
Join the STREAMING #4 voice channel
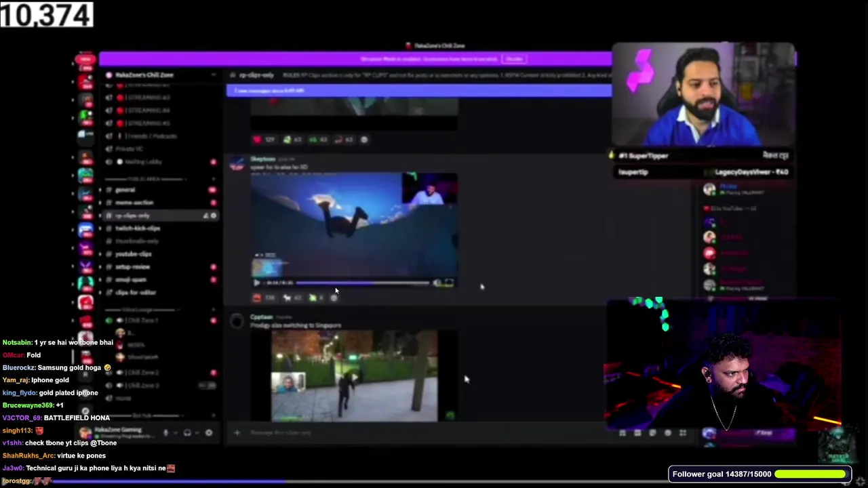[149, 110]
